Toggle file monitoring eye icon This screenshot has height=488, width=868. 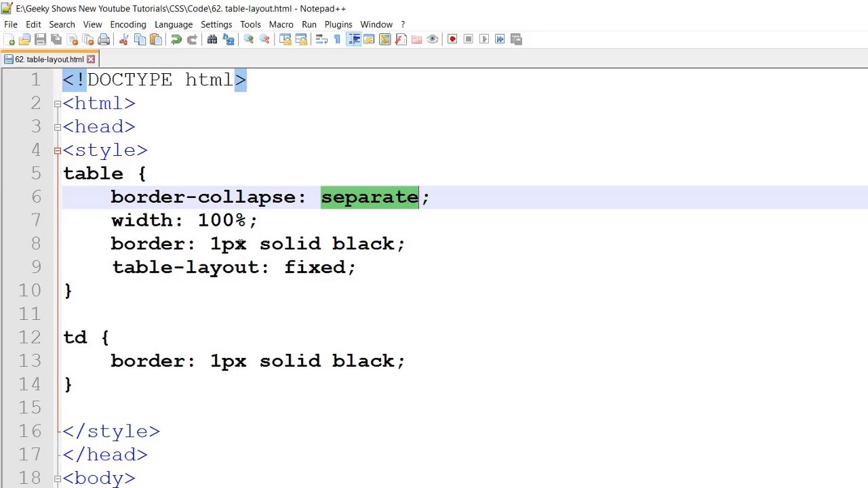coord(432,39)
